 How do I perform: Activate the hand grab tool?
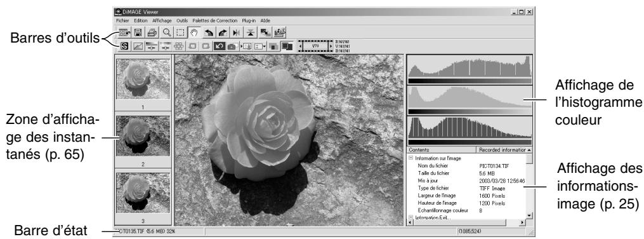coord(194,32)
